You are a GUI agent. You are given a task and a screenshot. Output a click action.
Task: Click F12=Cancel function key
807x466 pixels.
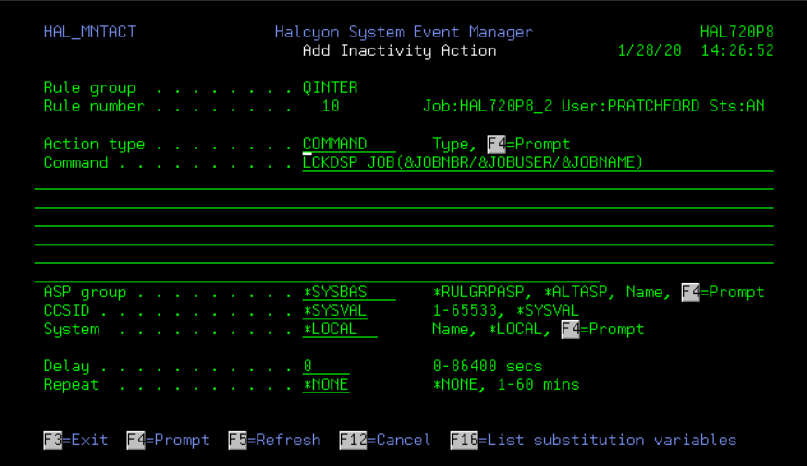click(385, 440)
